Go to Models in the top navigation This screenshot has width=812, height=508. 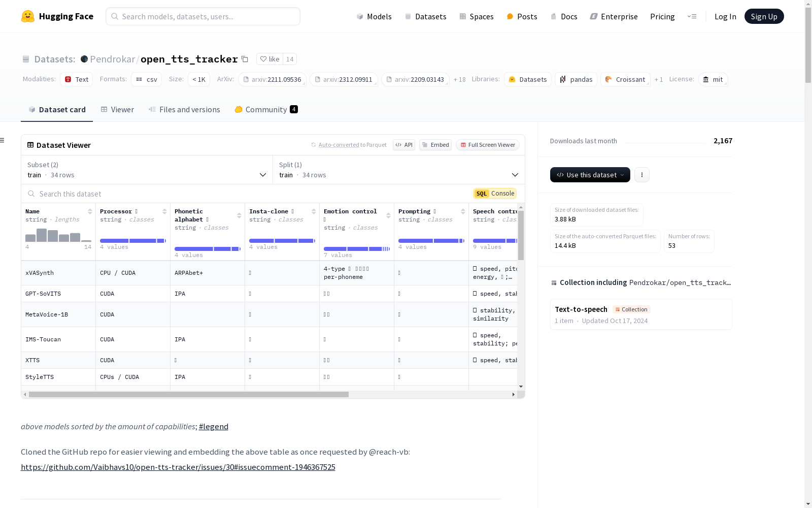(374, 16)
